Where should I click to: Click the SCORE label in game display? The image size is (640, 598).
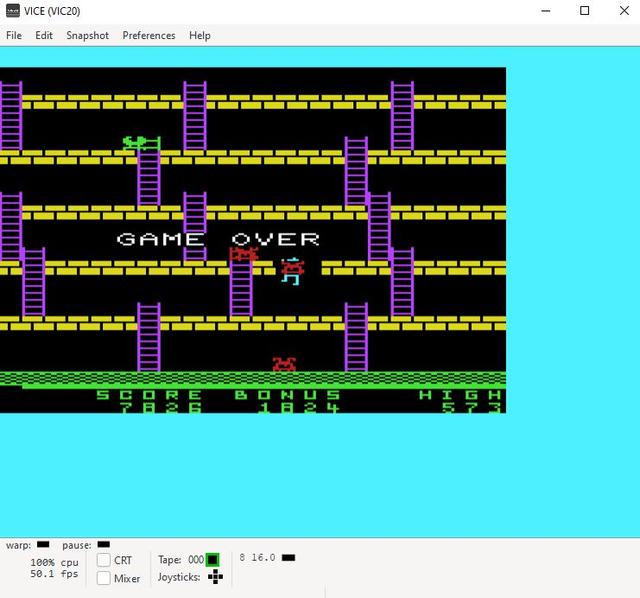click(x=149, y=395)
